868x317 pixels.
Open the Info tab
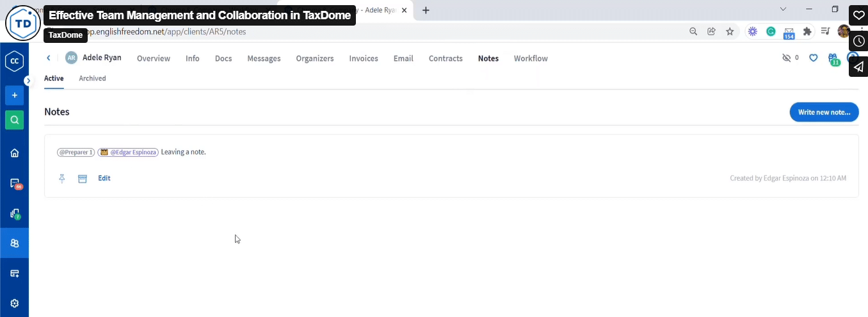[x=193, y=58]
